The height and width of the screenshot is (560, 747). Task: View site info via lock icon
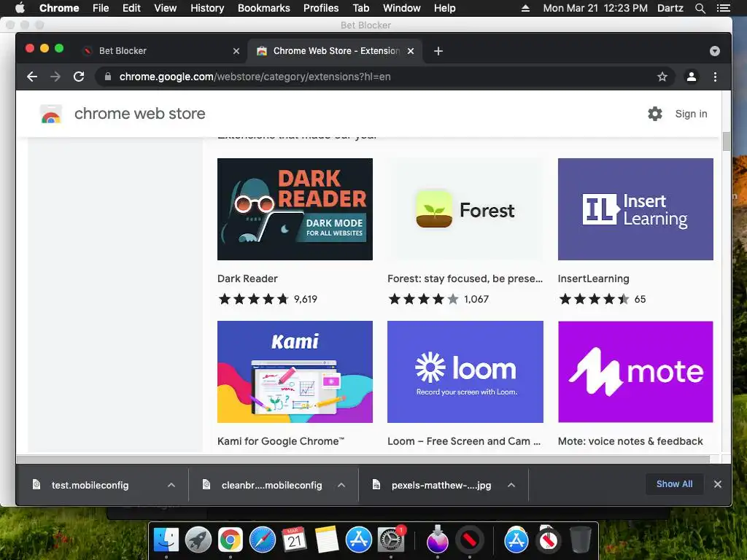click(108, 77)
